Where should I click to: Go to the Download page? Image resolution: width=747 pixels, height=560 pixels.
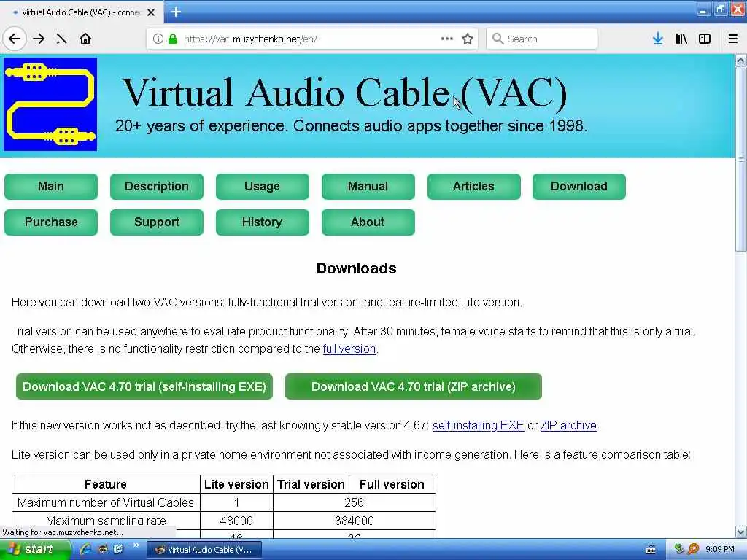click(x=578, y=186)
